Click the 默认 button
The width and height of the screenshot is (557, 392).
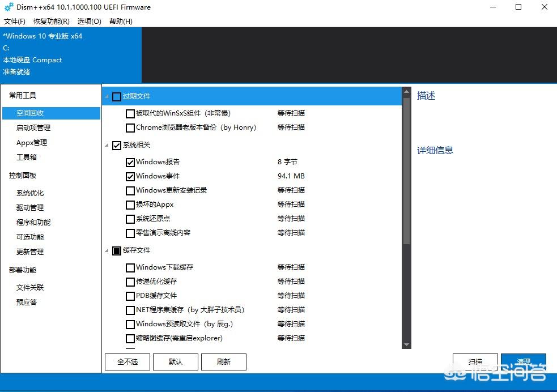pyautogui.click(x=176, y=362)
